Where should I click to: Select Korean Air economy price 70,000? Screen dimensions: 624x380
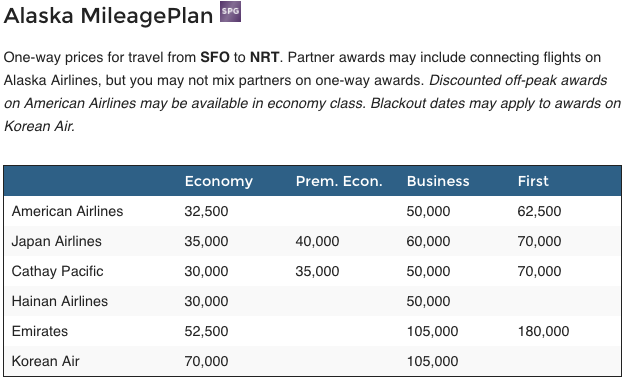(206, 361)
